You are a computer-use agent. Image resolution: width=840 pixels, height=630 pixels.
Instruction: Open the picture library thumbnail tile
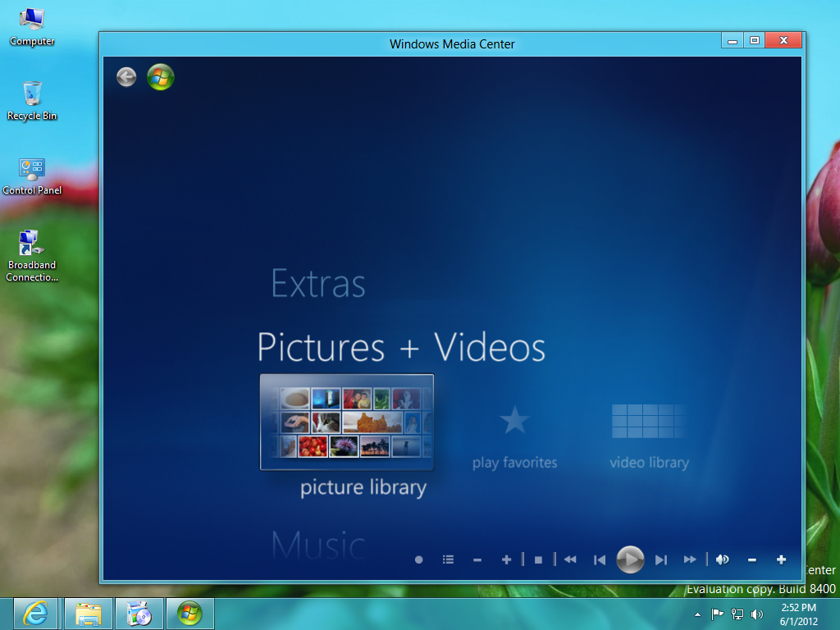(x=347, y=422)
